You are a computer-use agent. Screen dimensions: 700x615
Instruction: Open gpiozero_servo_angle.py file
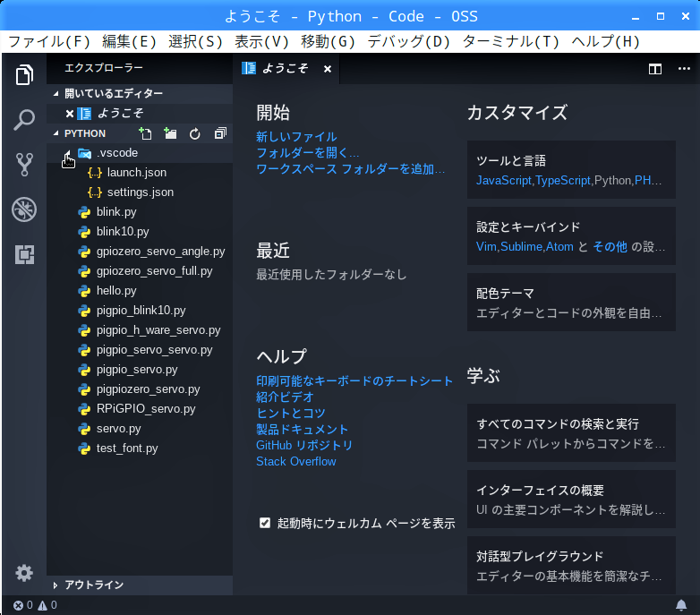[x=140, y=252]
